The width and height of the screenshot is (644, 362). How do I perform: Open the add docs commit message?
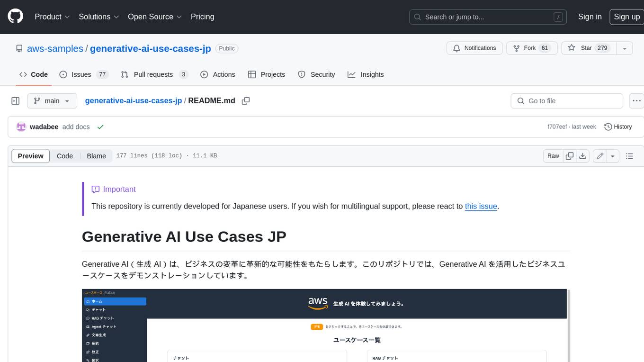(x=76, y=127)
